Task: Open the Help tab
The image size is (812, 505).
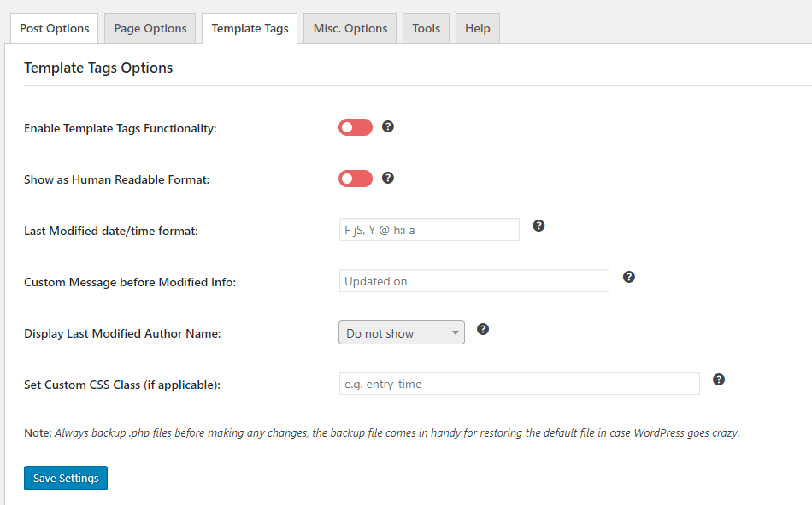Action: 478,28
